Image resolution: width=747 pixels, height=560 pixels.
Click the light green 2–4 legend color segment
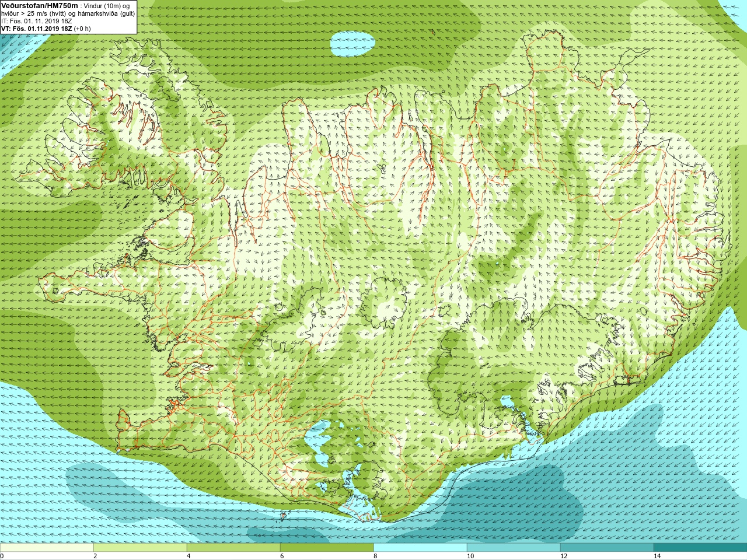(x=140, y=548)
